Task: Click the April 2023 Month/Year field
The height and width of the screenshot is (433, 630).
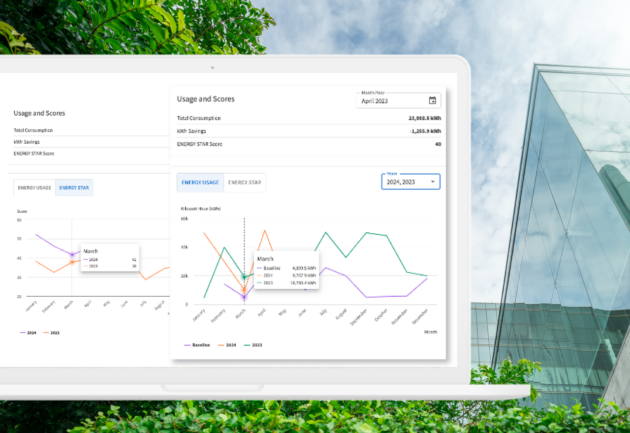Action: 398,100
